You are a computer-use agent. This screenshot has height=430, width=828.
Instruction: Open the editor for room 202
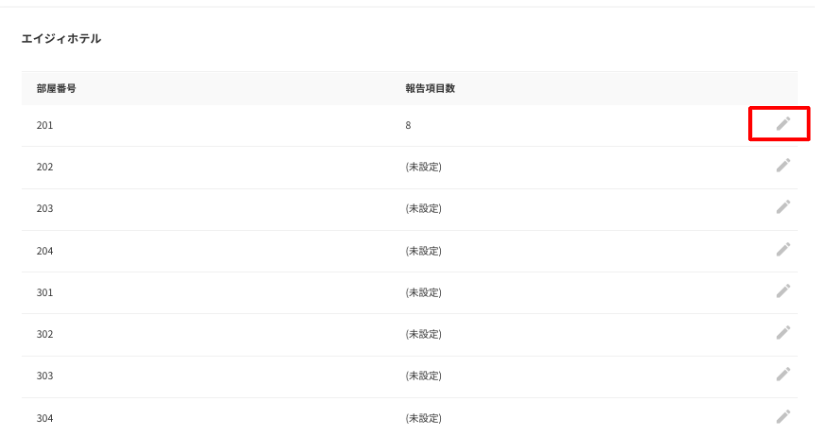pos(784,166)
